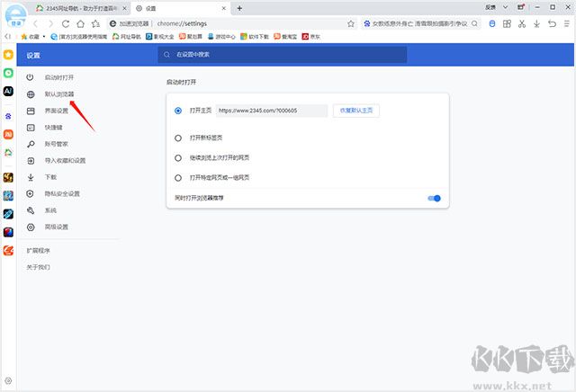
Task: Click the browser login avatar icon
Action: coord(15,14)
